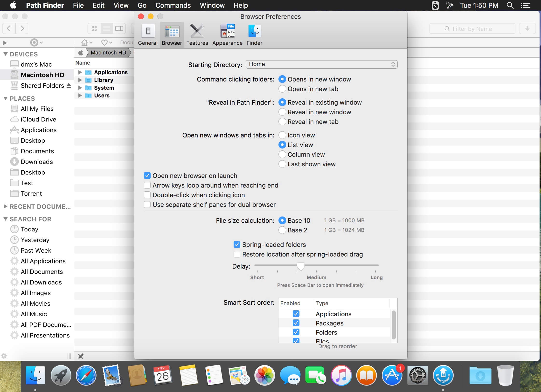Open the Edit menu

pyautogui.click(x=98, y=5)
